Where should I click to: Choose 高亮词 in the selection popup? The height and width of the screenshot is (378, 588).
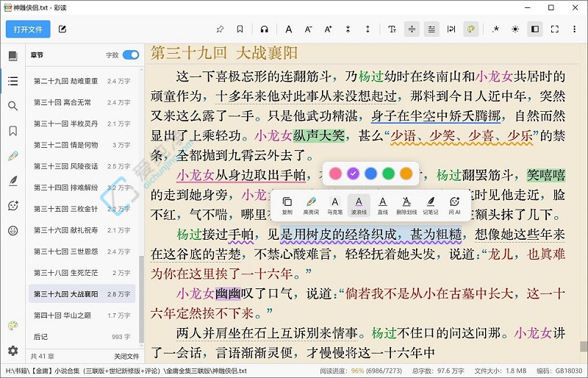point(311,205)
